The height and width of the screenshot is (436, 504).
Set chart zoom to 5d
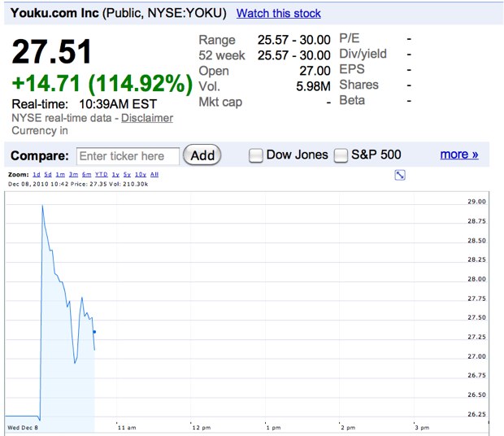[x=49, y=175]
